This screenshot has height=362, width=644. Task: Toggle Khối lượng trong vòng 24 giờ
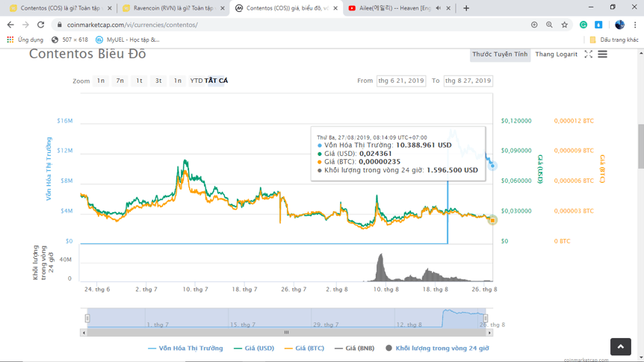coord(437,348)
